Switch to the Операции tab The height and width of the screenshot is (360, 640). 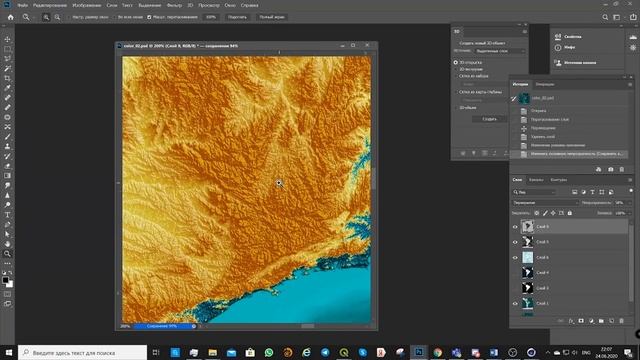tap(545, 84)
